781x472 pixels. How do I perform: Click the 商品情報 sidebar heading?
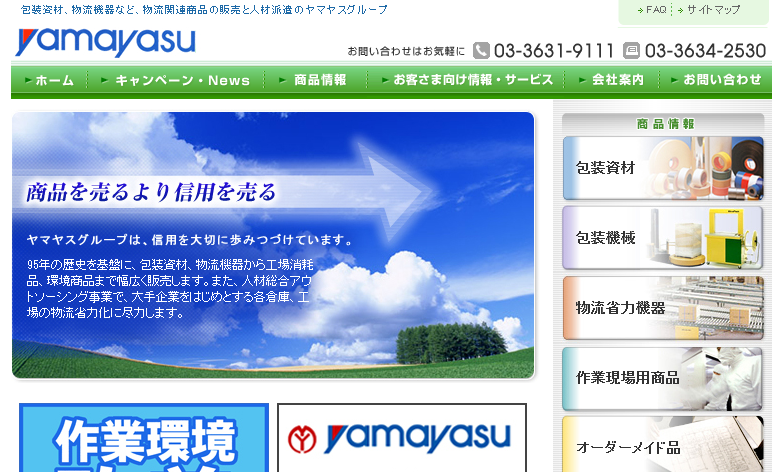point(665,124)
